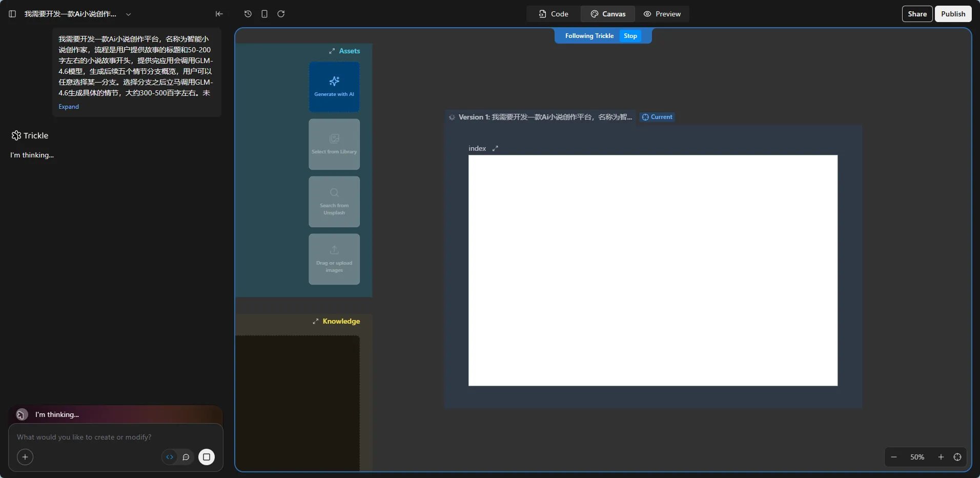Click the Publish button
The image size is (980, 478).
(953, 14)
